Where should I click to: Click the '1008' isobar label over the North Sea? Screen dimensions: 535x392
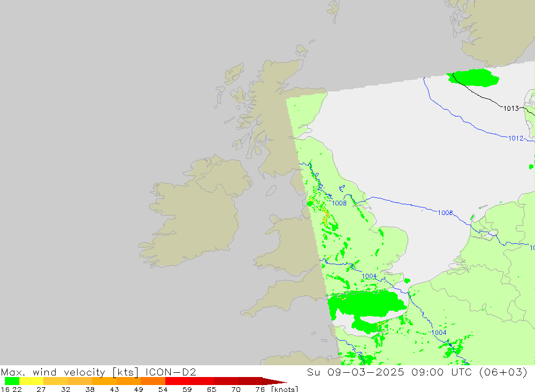pos(445,212)
